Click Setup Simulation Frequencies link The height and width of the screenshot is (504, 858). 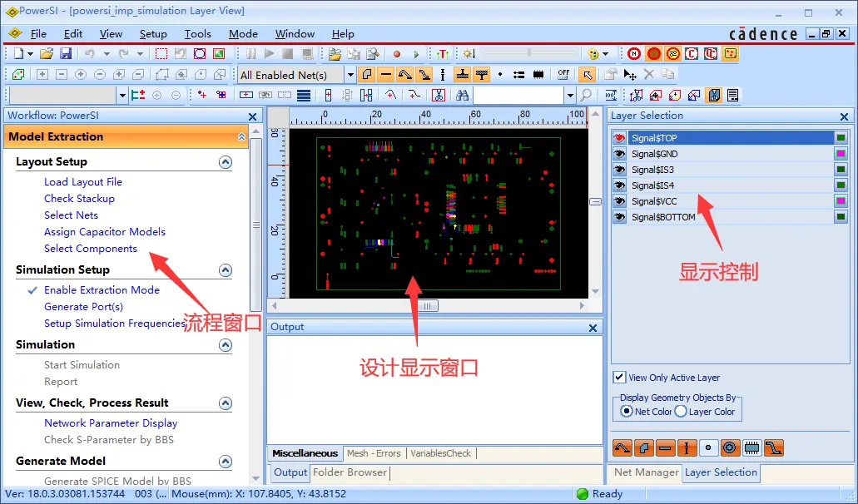[115, 323]
